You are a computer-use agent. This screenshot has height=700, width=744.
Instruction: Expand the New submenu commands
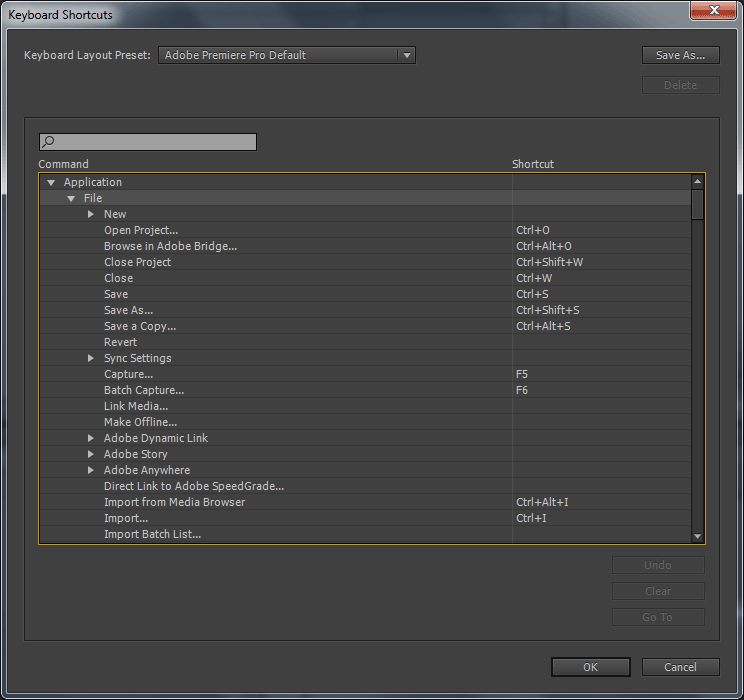coord(91,214)
